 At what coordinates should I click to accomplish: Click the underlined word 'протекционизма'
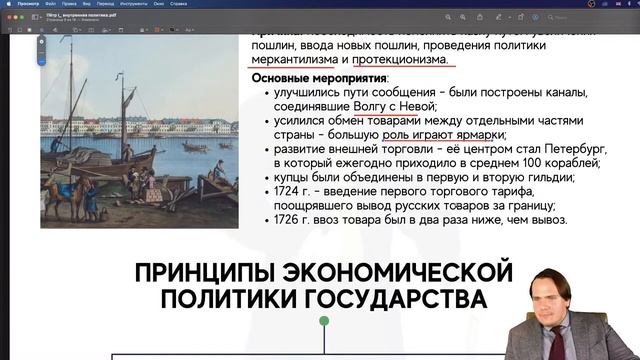click(x=400, y=59)
